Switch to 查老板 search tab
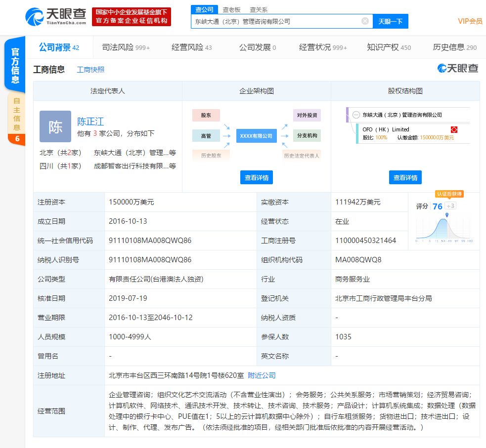 pos(231,9)
